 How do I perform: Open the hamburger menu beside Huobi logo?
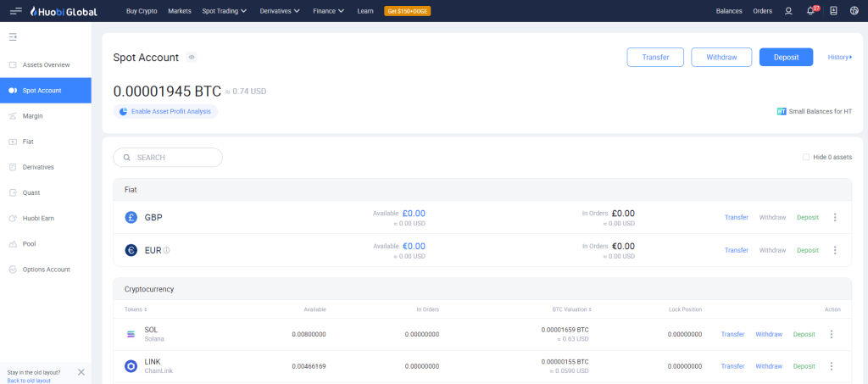pos(16,11)
